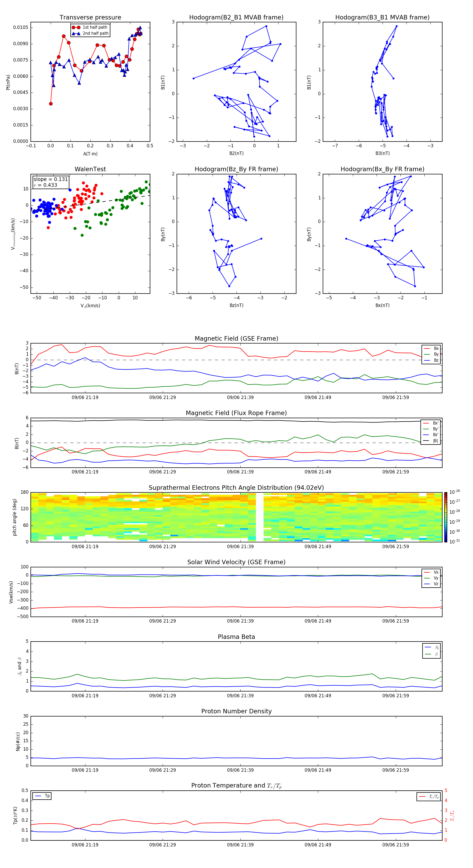
Task: Click the 'Pt(nPa)' axis label
Action: click(8, 82)
